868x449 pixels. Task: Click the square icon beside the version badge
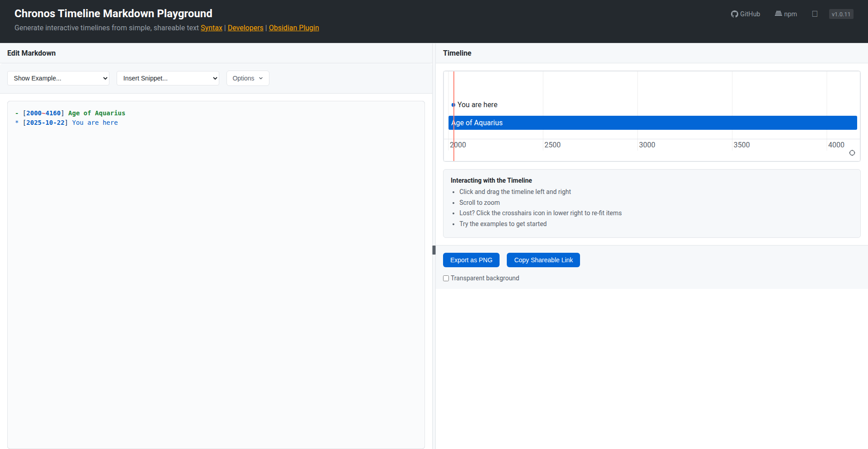tap(815, 14)
